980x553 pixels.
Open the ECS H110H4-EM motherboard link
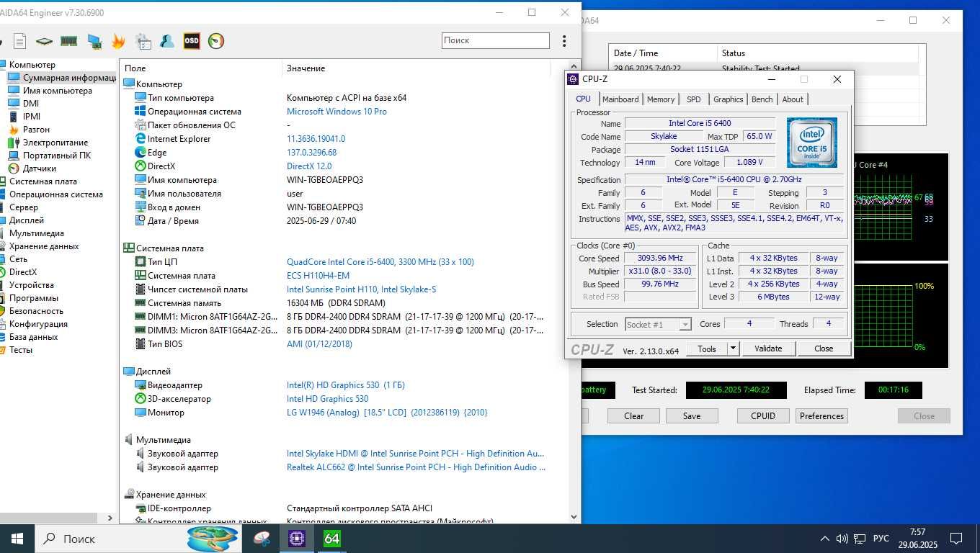pos(318,276)
